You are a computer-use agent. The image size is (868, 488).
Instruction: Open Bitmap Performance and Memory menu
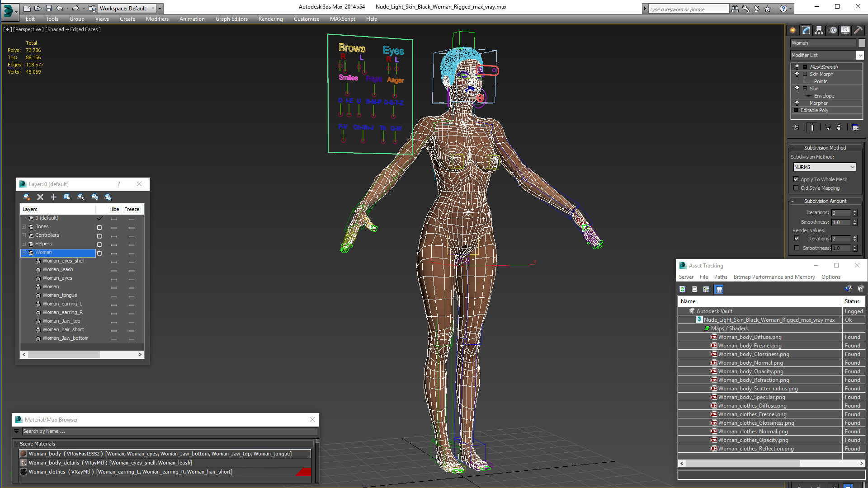coord(774,277)
